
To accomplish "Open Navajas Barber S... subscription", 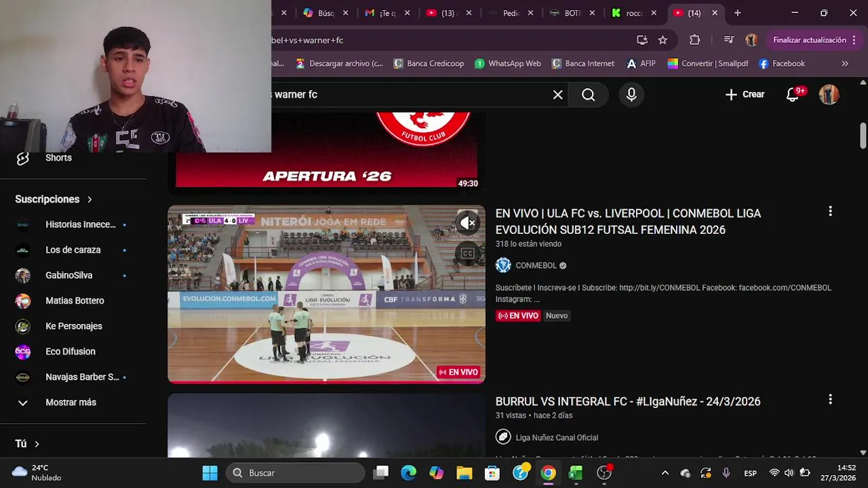I will [x=73, y=377].
